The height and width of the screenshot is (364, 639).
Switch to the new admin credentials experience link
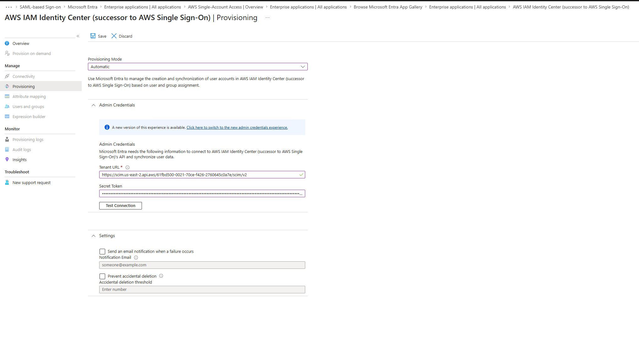pyautogui.click(x=237, y=128)
